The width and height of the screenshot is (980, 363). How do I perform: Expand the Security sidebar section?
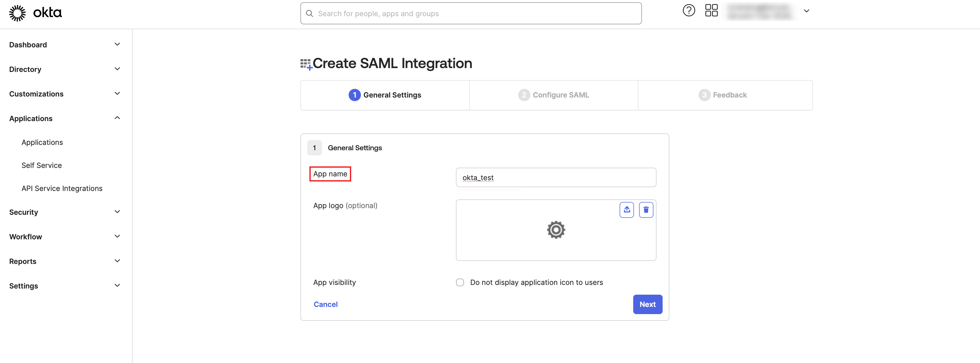tap(65, 212)
